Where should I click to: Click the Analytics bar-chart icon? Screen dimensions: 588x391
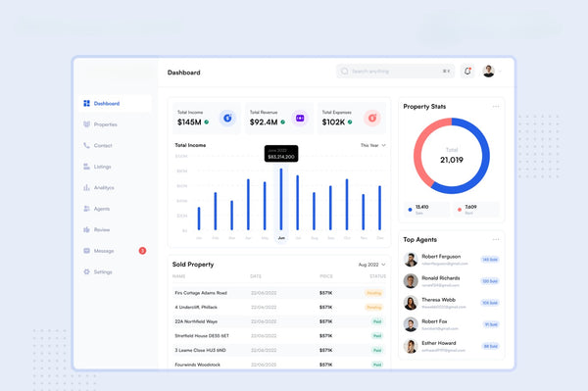click(x=86, y=187)
